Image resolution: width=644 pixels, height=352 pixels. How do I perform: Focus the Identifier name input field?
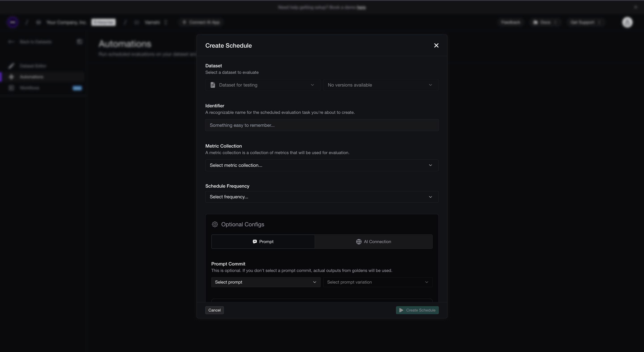(322, 125)
